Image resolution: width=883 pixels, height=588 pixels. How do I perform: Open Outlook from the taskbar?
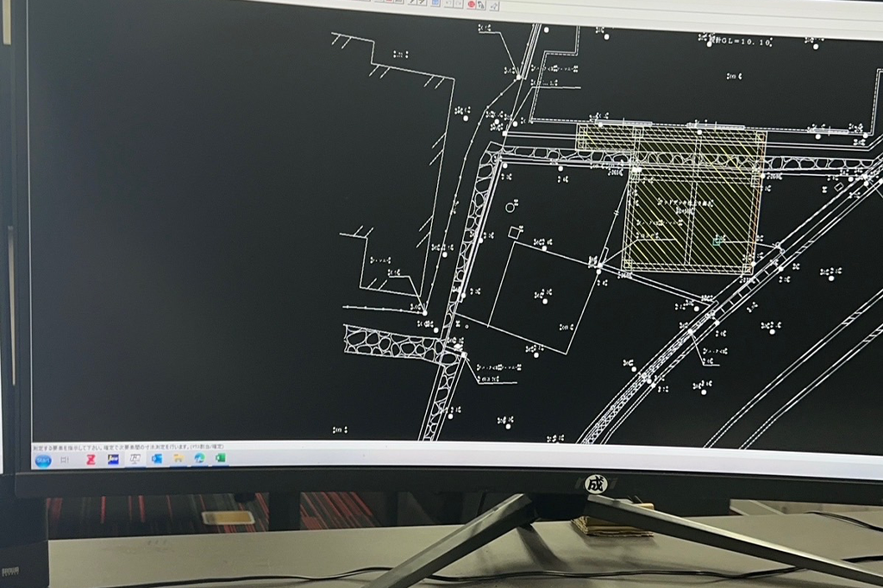pos(157,459)
